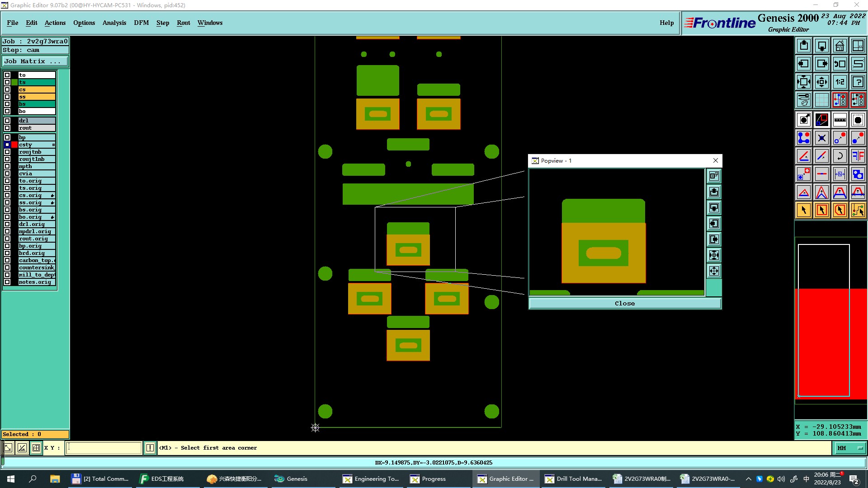Open the question mark help icon

(858, 82)
